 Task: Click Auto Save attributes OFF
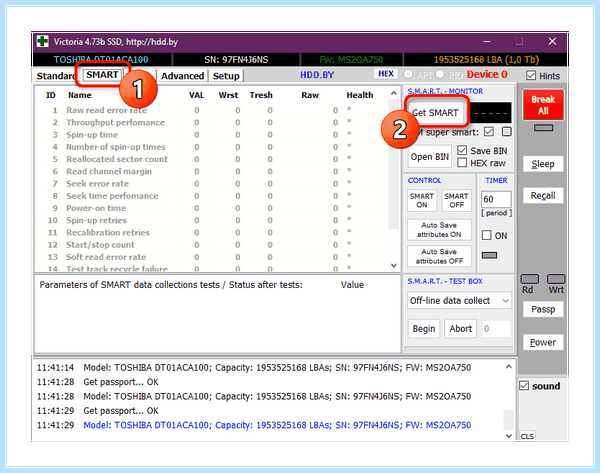tap(439, 256)
